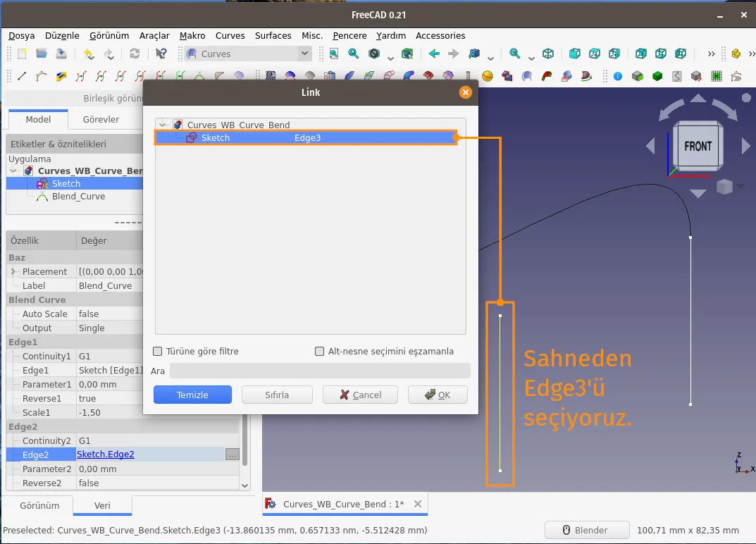Click the Right view cube icon
Screen dimensions: 756x544
pyautogui.click(x=614, y=54)
